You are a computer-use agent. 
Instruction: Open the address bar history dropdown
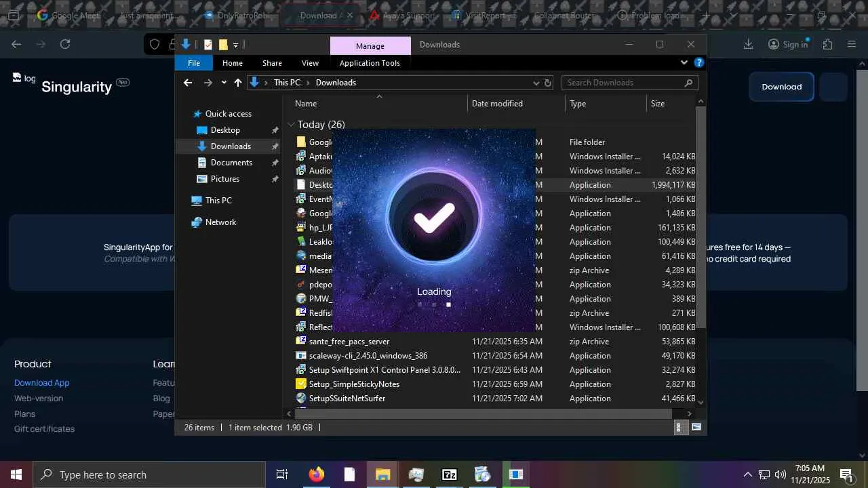(536, 83)
